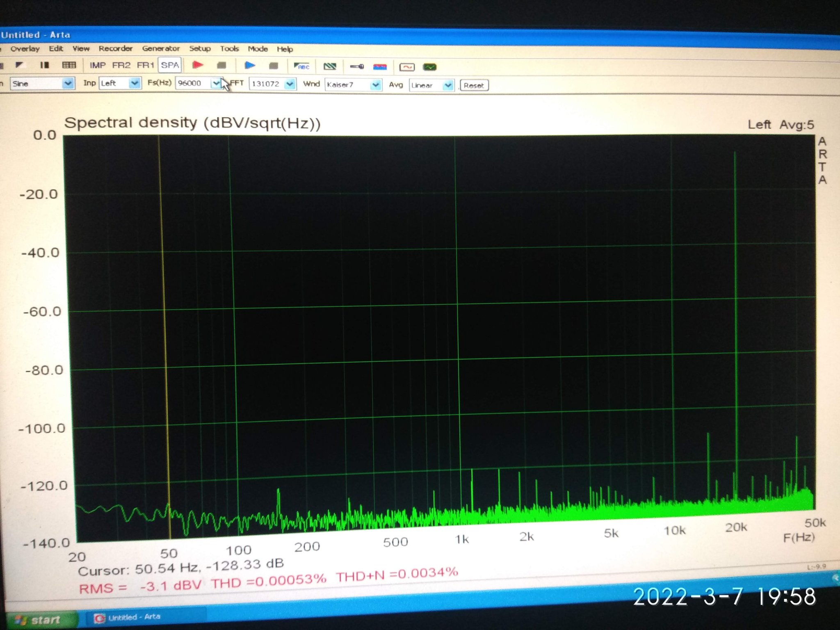
Task: Stop generator with second gray square
Action: tap(274, 66)
